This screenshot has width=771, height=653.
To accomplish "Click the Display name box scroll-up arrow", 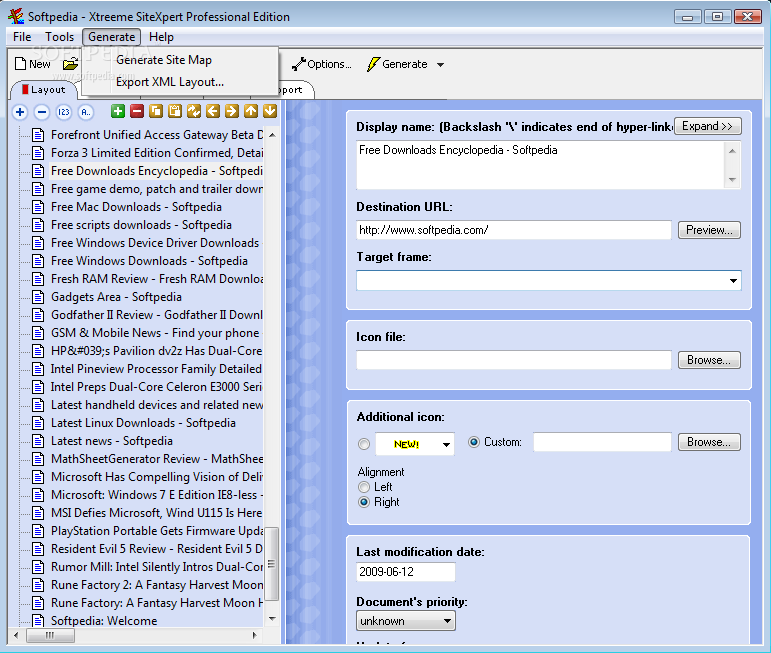I will pyautogui.click(x=732, y=150).
